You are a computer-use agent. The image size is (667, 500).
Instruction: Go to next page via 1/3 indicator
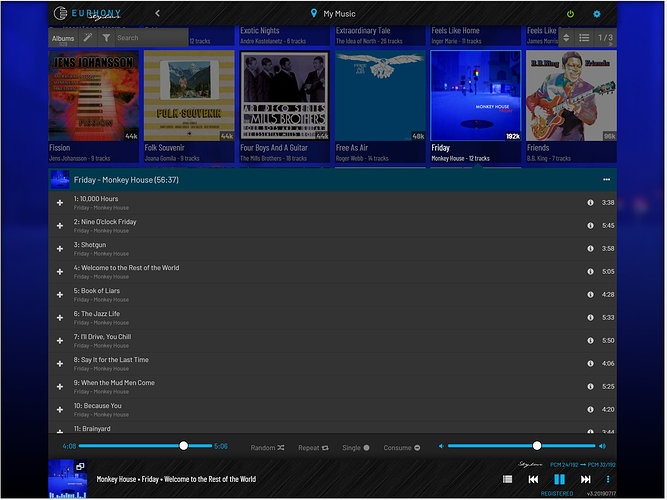pyautogui.click(x=606, y=38)
